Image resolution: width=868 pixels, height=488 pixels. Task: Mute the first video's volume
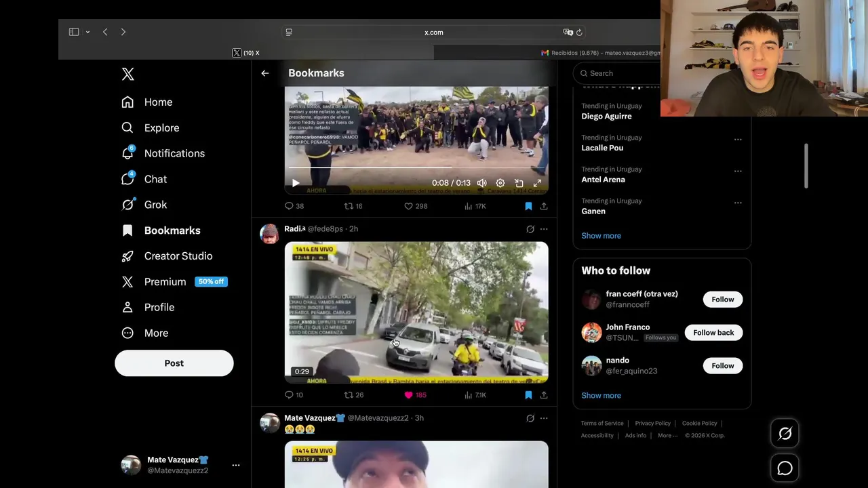[x=482, y=183]
